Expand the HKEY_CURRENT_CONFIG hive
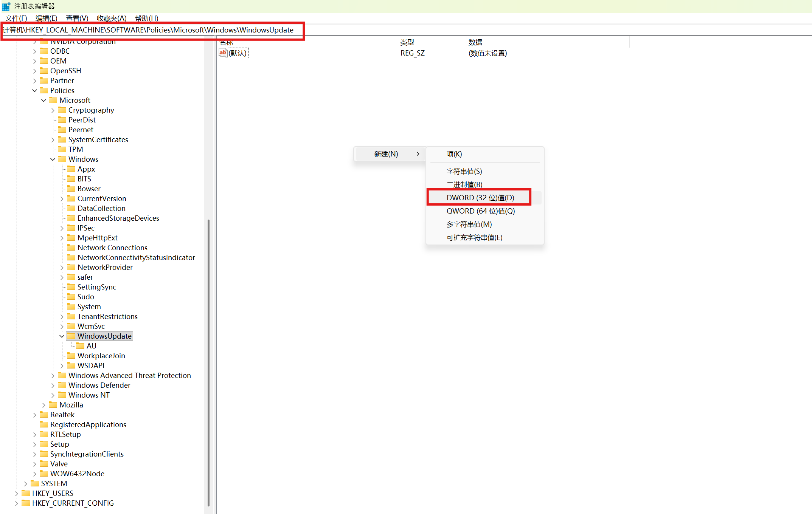Viewport: 812px width, 514px height. click(17, 503)
